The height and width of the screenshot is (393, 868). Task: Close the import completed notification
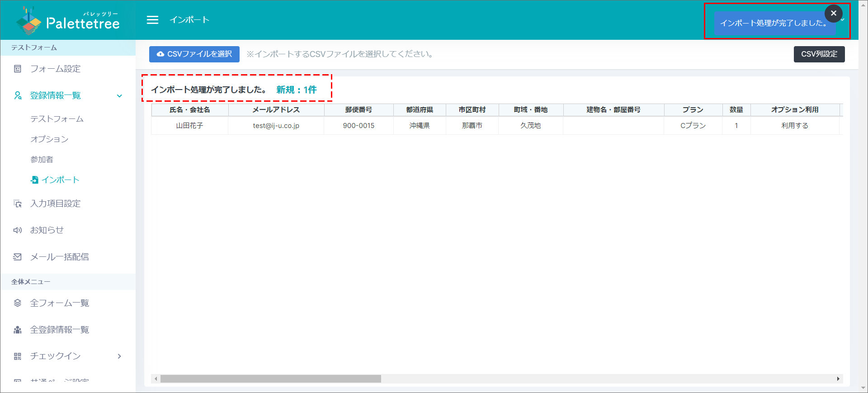click(x=833, y=14)
